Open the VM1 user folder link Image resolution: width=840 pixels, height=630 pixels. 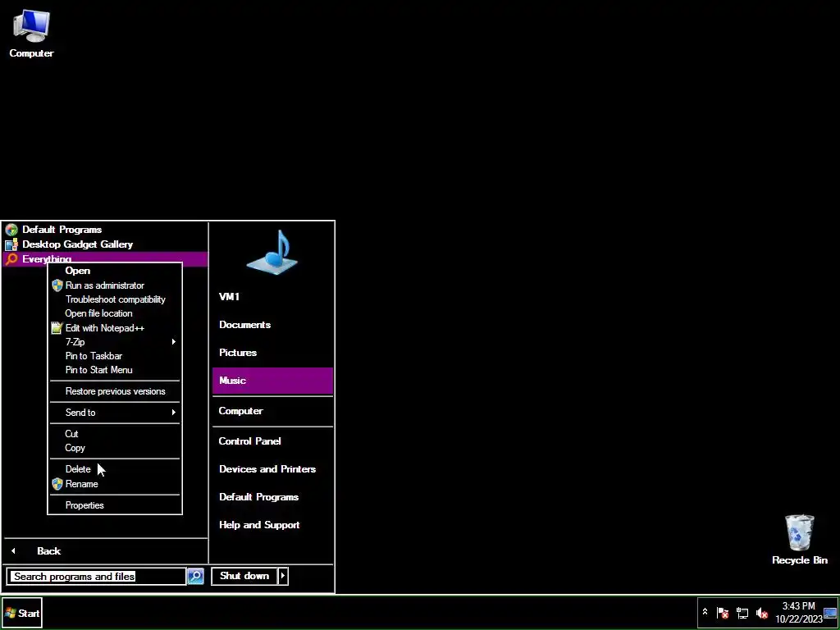coord(272,297)
